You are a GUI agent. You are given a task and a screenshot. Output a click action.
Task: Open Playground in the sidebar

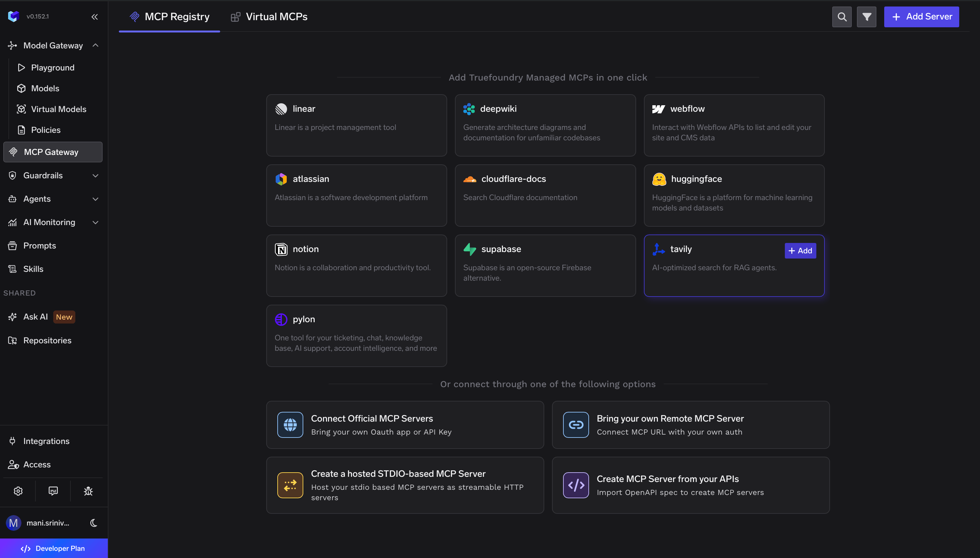point(53,68)
